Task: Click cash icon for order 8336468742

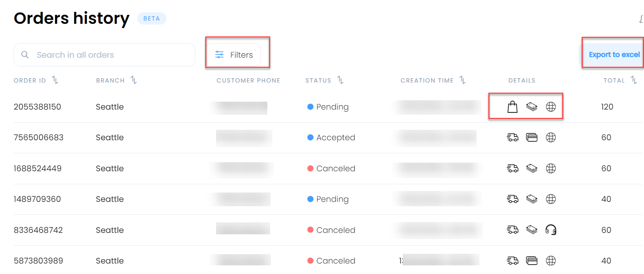Action: coord(532,230)
